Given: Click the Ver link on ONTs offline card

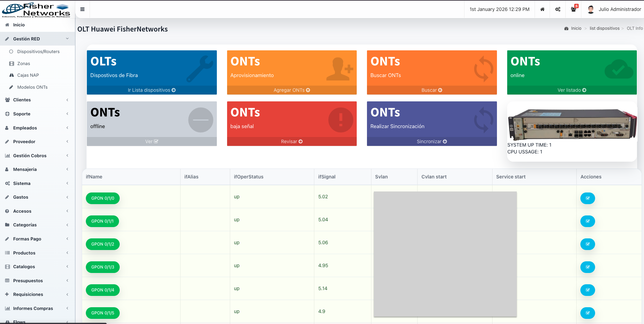Looking at the screenshot, I should tap(152, 141).
